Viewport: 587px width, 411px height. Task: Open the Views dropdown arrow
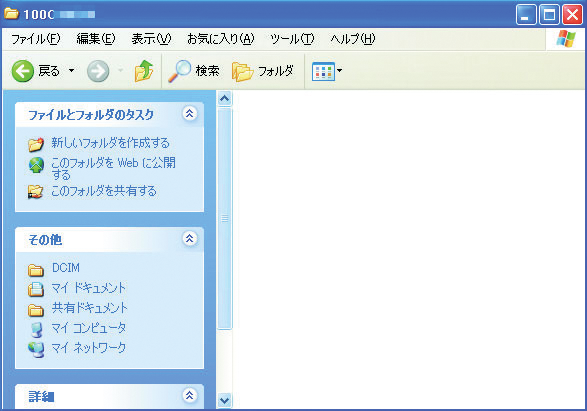(339, 70)
